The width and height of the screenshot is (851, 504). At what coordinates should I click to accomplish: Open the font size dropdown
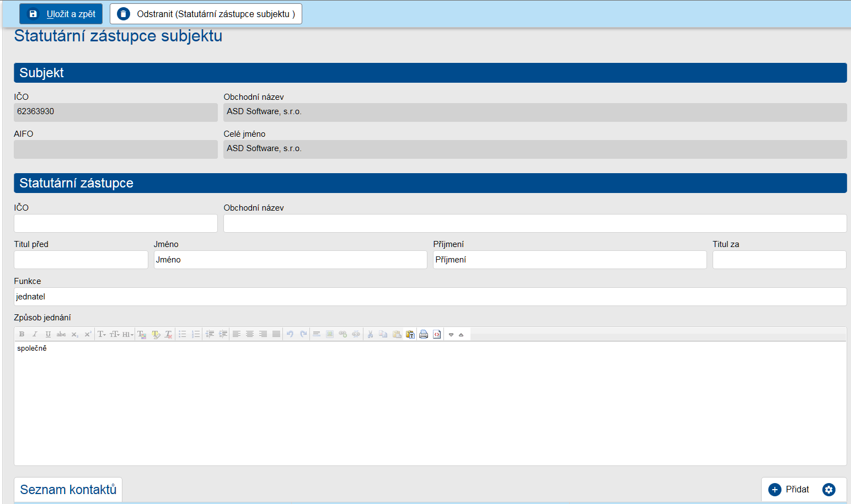pos(114,334)
